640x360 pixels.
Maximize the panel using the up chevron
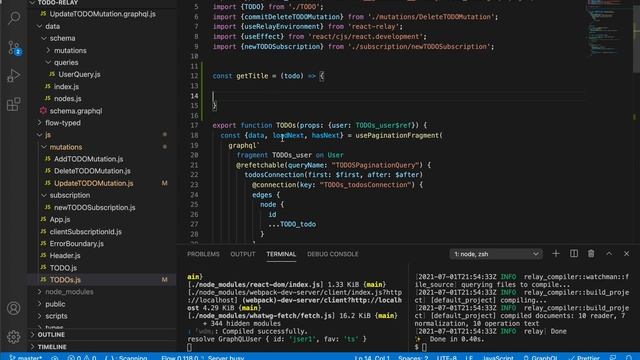click(609, 254)
